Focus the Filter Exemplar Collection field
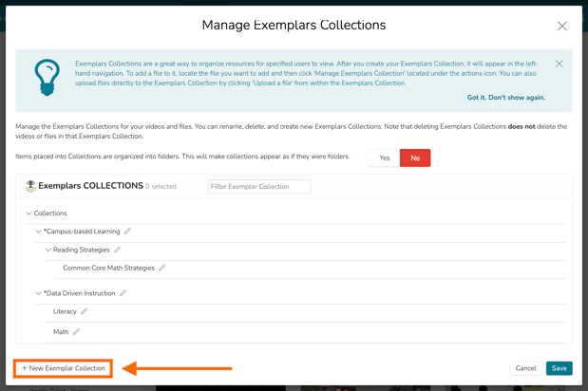 (x=258, y=187)
